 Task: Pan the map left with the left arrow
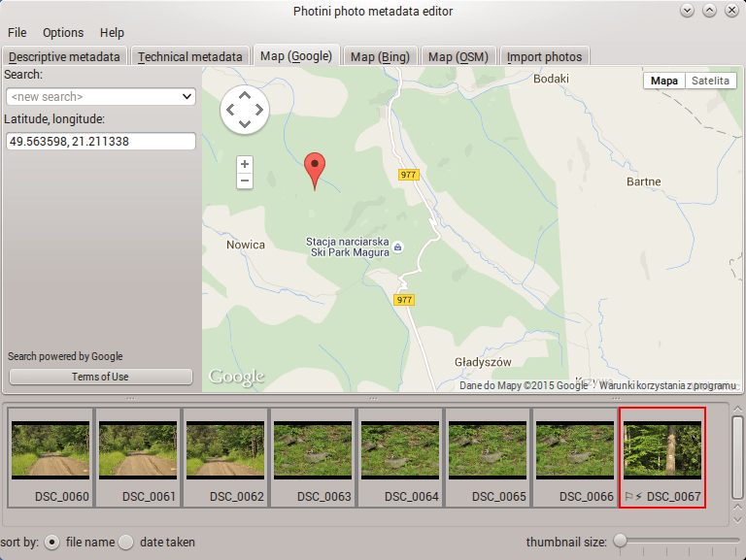(230, 110)
